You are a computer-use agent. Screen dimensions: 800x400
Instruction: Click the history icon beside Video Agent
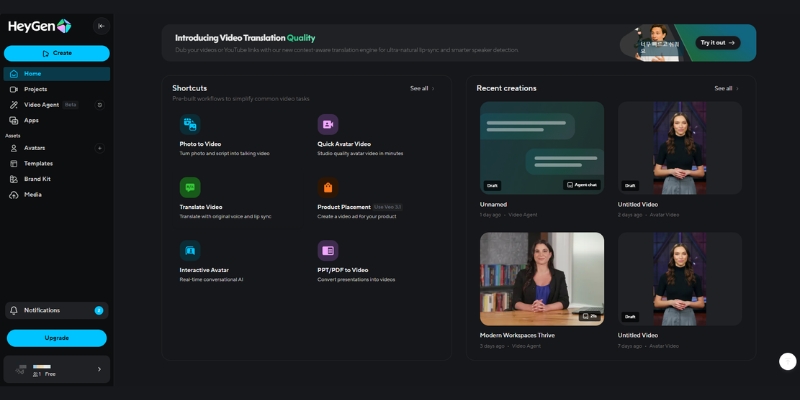tap(99, 105)
